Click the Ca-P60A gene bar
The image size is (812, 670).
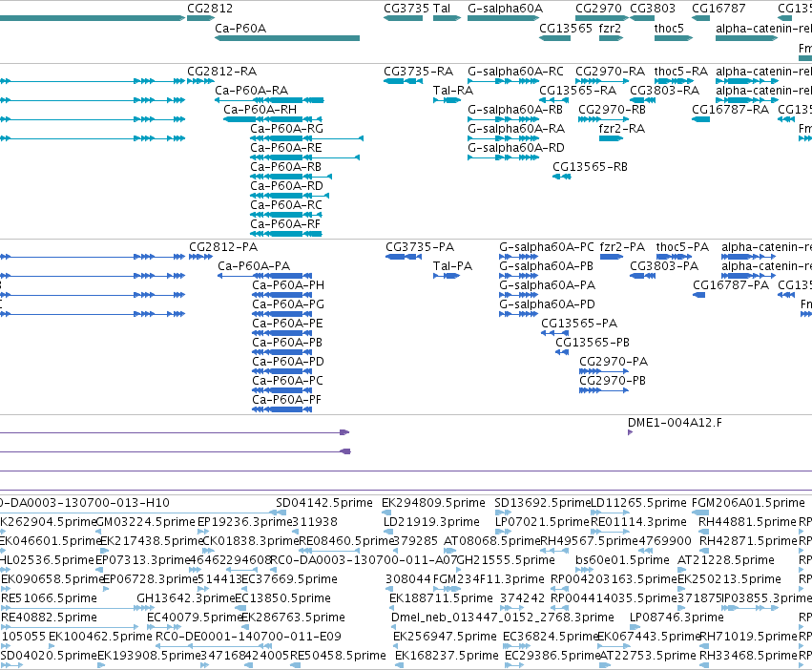287,38
